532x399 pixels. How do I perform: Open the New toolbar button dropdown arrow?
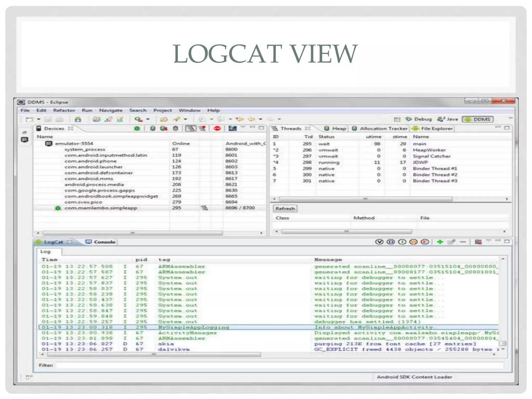tap(39, 119)
